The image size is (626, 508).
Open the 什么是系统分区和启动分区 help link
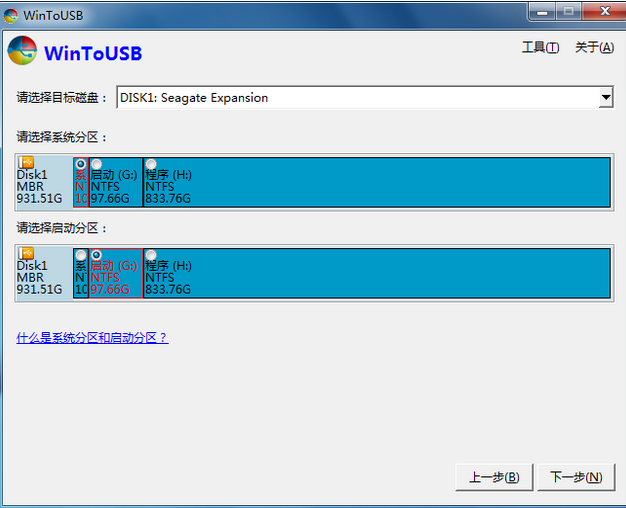pyautogui.click(x=92, y=338)
